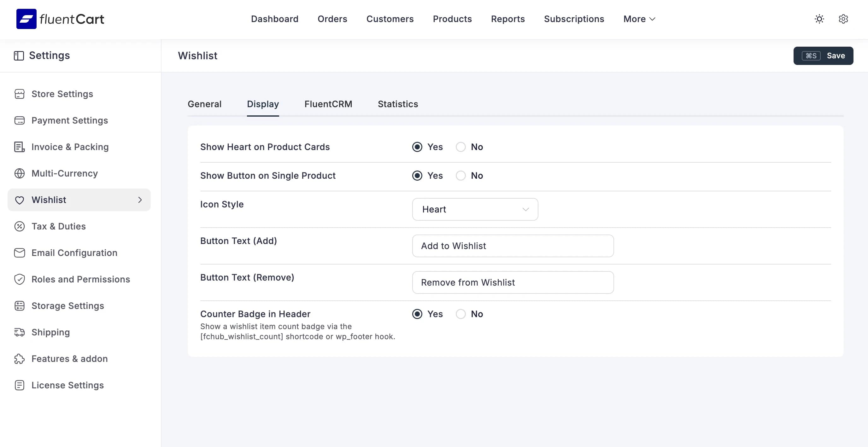Expand the More navigation menu
The image size is (868, 447).
pyautogui.click(x=639, y=19)
